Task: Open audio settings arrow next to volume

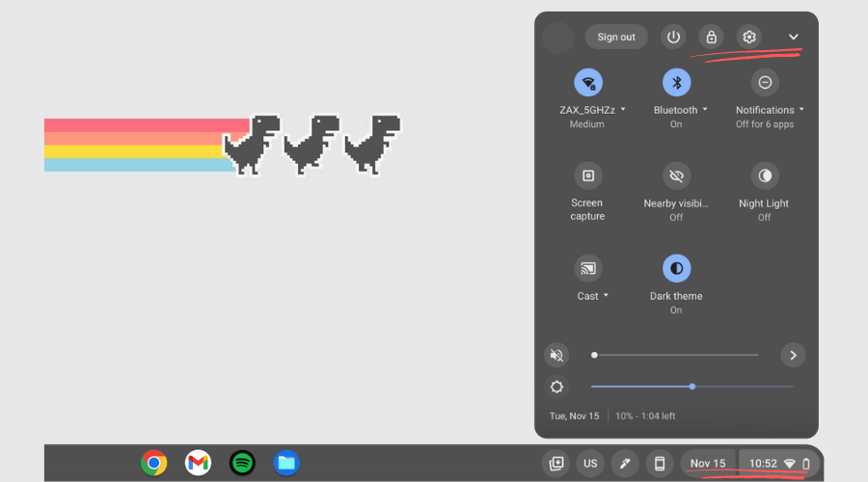Action: point(794,356)
